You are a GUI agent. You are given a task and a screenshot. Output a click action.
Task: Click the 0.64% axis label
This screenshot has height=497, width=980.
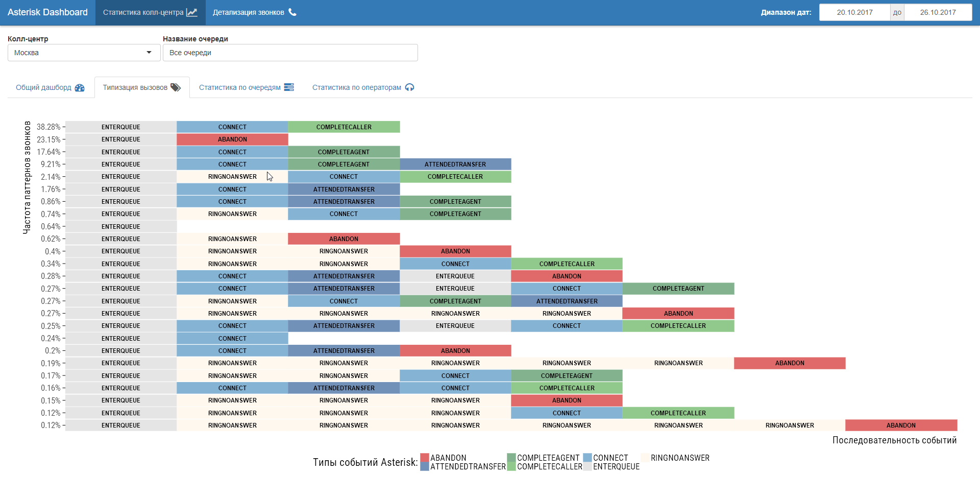point(51,226)
